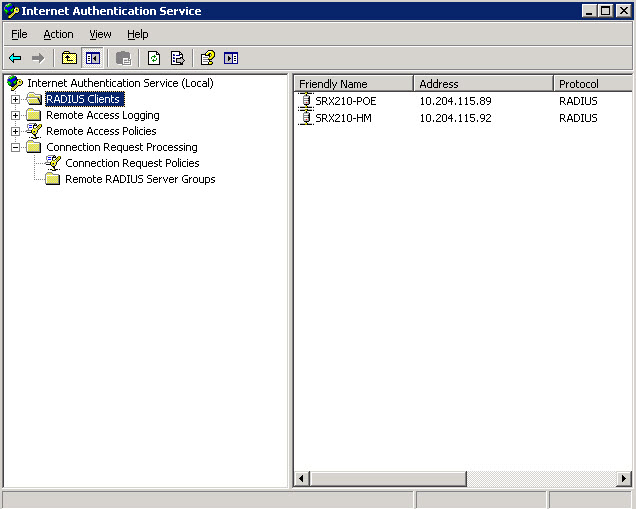
Task: Expand the Remote Access Policies node
Action: click(x=15, y=131)
